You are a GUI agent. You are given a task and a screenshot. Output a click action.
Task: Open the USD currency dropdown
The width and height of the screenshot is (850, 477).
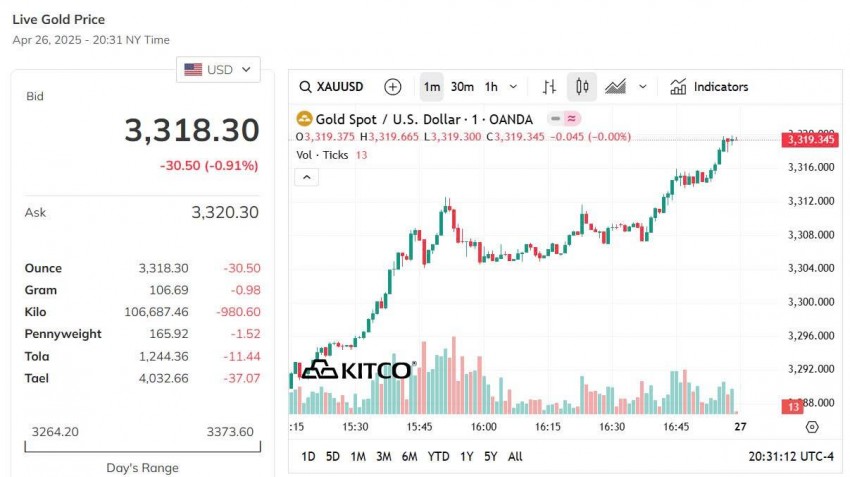point(218,70)
